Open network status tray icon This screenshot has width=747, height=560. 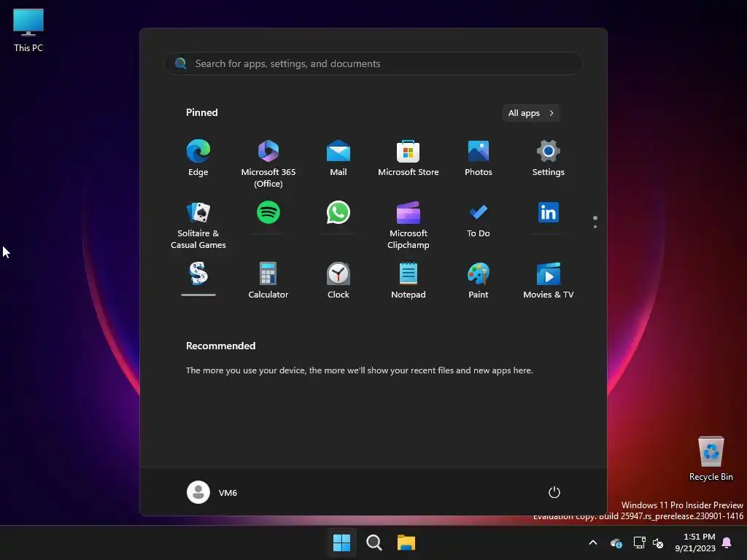(639, 542)
